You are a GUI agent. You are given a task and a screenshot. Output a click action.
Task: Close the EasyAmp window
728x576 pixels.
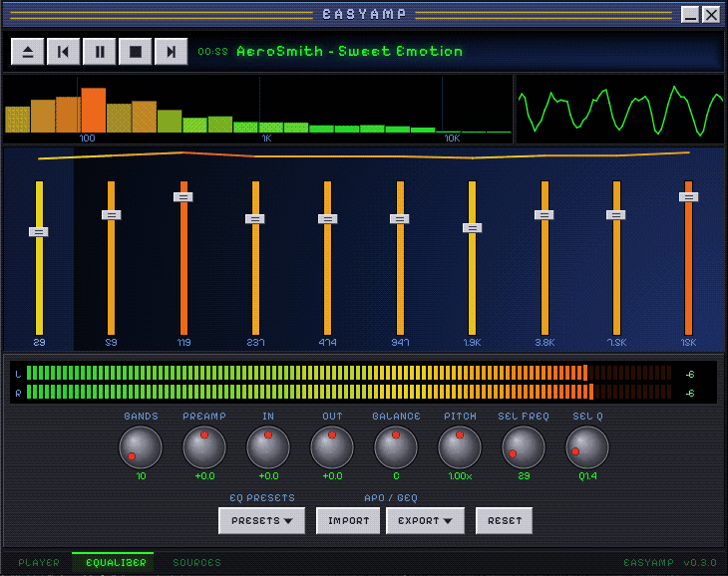[711, 15]
